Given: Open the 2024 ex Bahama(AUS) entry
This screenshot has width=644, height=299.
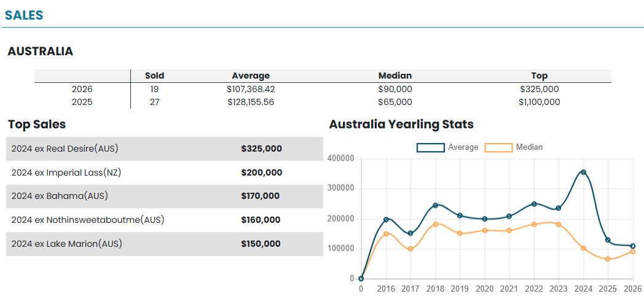Looking at the screenshot, I should click(58, 196).
